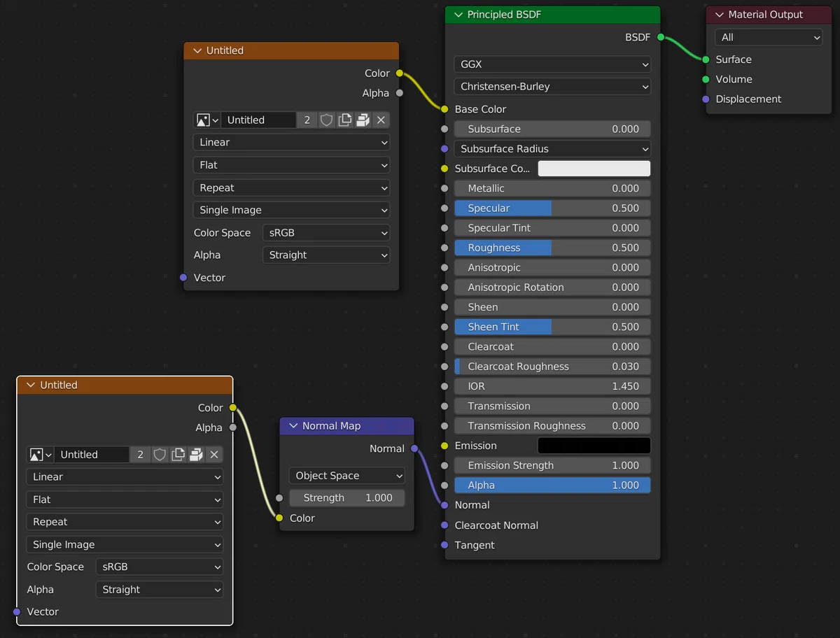Viewport: 840px width, 638px height.
Task: Click the Roughness slider
Action: [x=552, y=248]
